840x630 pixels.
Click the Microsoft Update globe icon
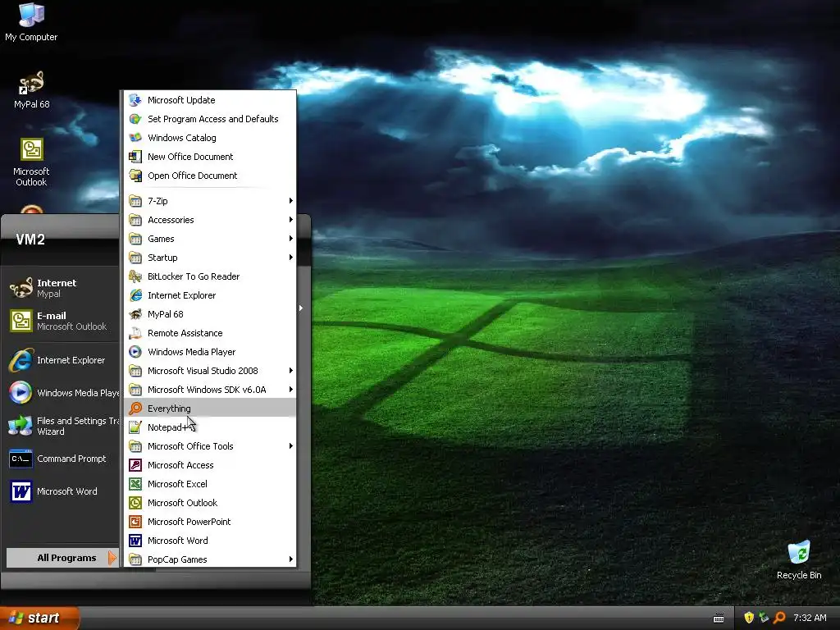[135, 100]
